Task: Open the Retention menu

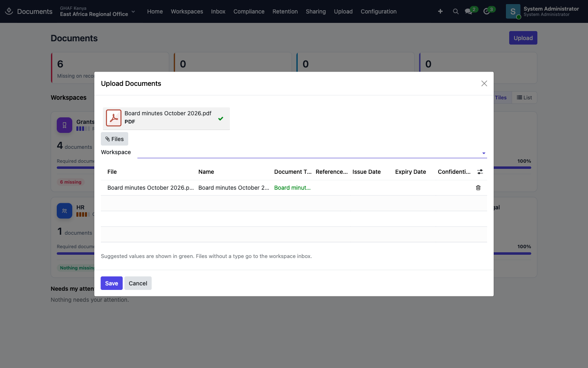Action: [285, 11]
